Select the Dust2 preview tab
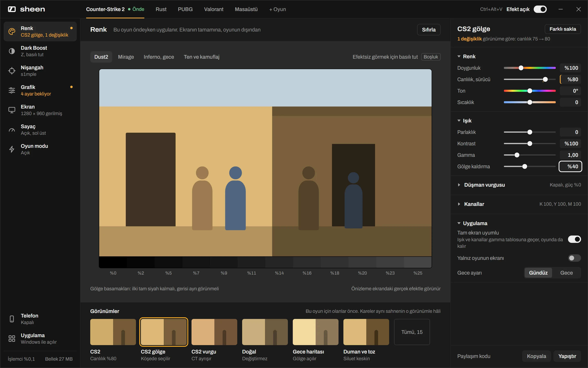The width and height of the screenshot is (588, 368). pos(101,57)
